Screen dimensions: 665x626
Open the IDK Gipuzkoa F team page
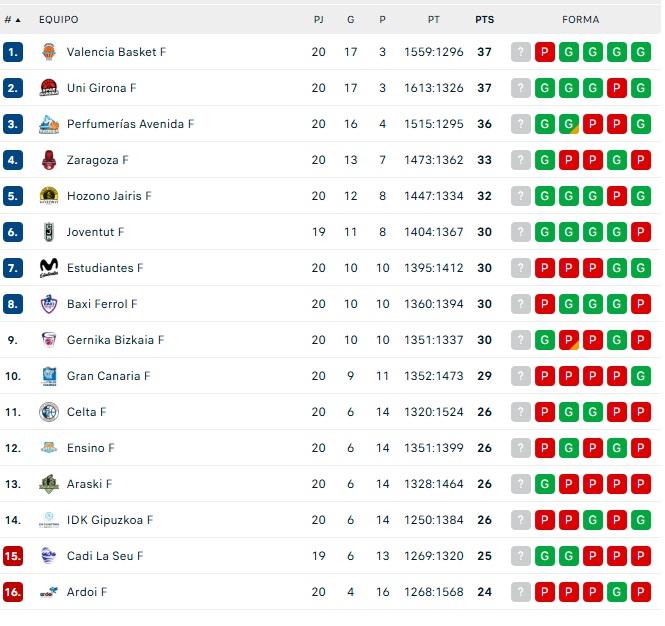point(109,520)
